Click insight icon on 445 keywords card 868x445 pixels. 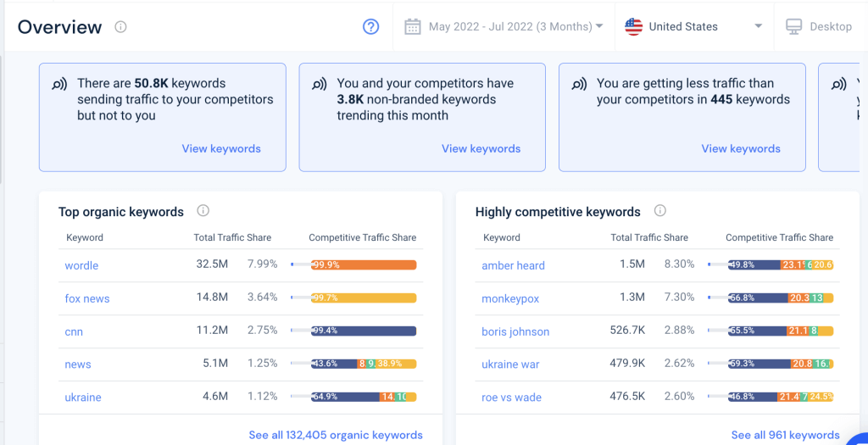579,85
